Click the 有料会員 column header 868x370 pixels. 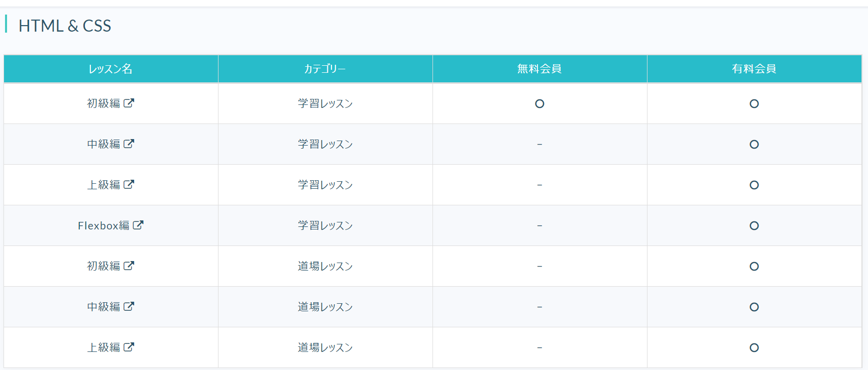pyautogui.click(x=754, y=69)
